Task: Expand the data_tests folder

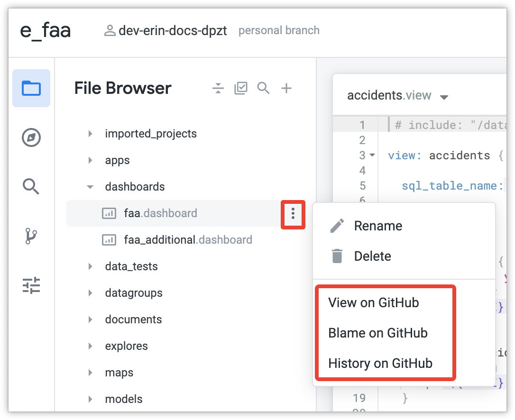Action: point(90,266)
